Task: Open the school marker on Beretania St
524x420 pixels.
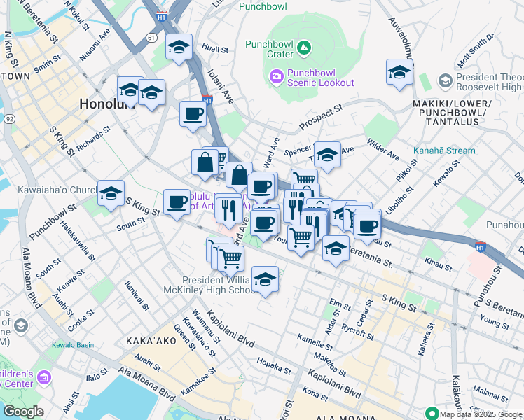Action: (x=336, y=248)
